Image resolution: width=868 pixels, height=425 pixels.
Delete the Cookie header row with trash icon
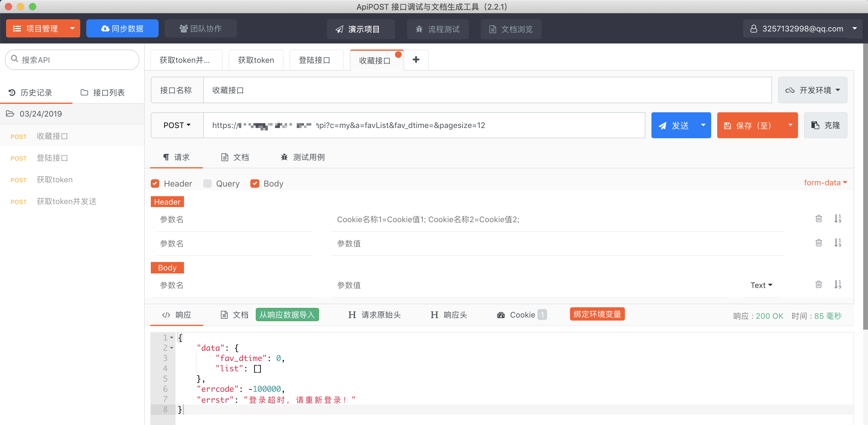[x=819, y=219]
